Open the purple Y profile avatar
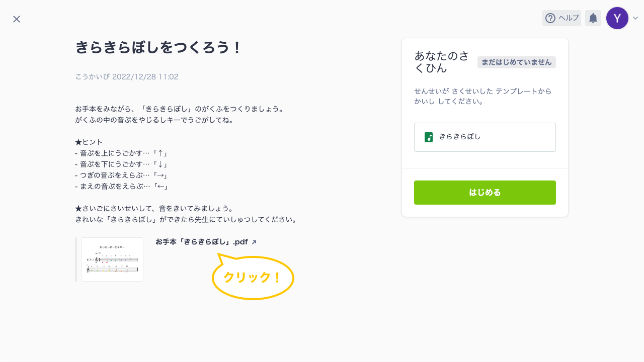 (617, 18)
